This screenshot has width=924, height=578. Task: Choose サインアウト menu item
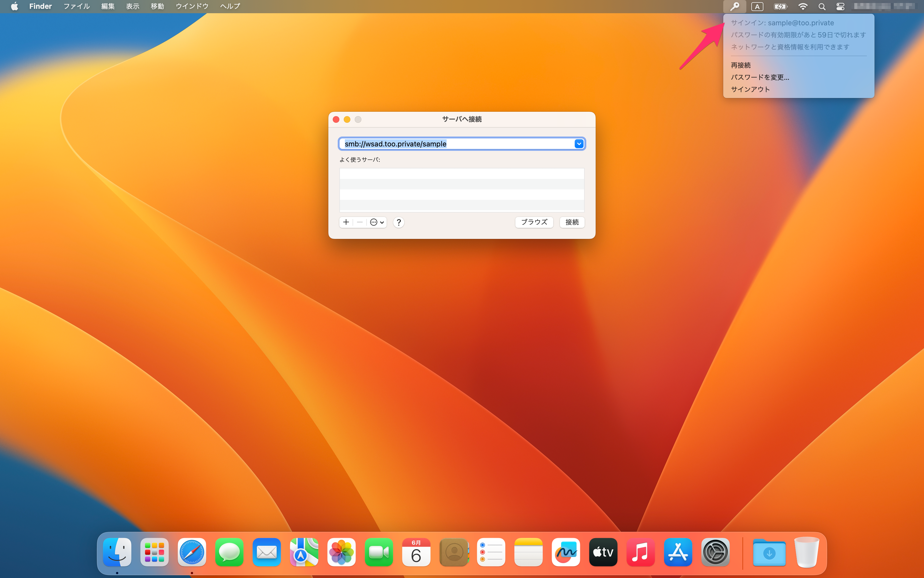click(x=798, y=89)
